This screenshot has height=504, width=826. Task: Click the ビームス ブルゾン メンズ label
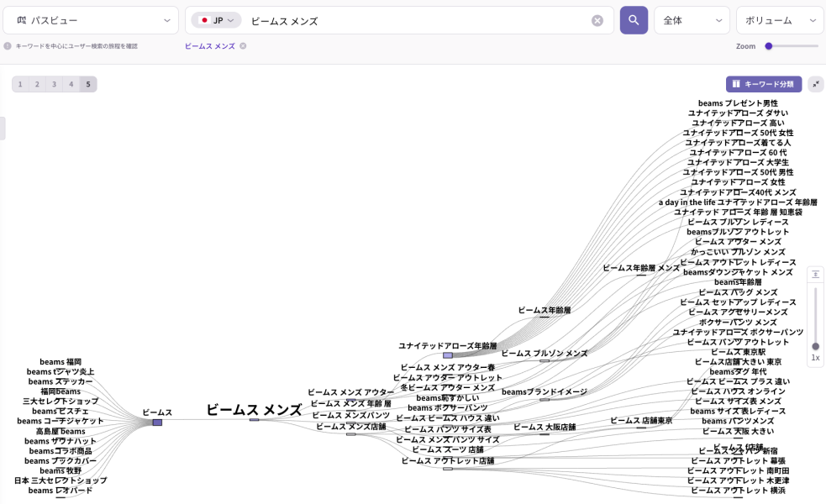(545, 354)
